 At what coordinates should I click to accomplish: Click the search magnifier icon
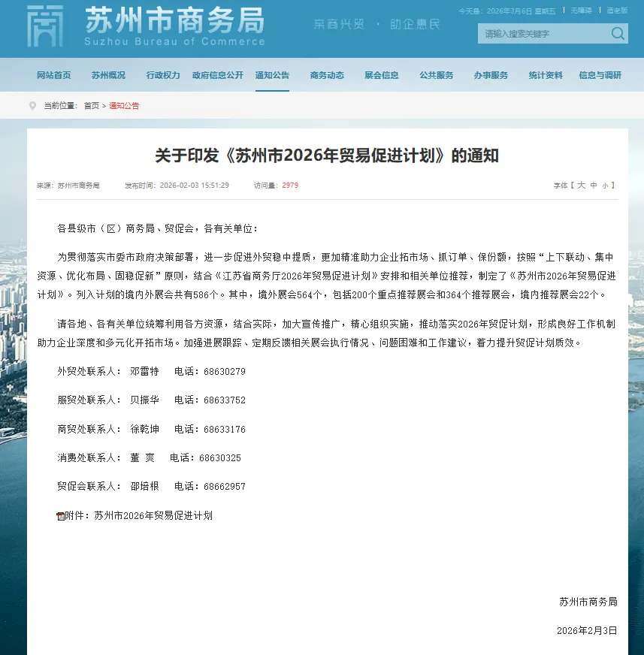(x=618, y=33)
